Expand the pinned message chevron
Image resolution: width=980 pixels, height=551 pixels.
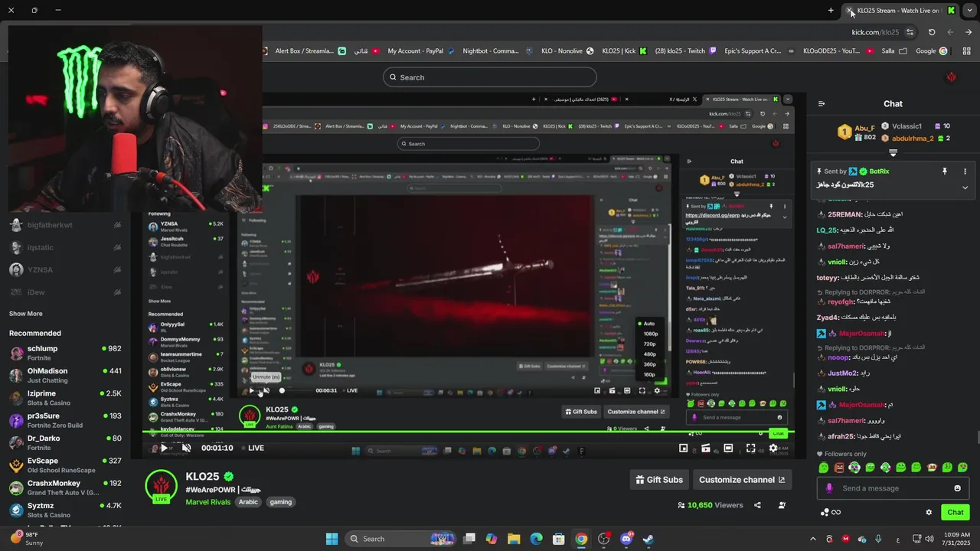click(x=965, y=187)
